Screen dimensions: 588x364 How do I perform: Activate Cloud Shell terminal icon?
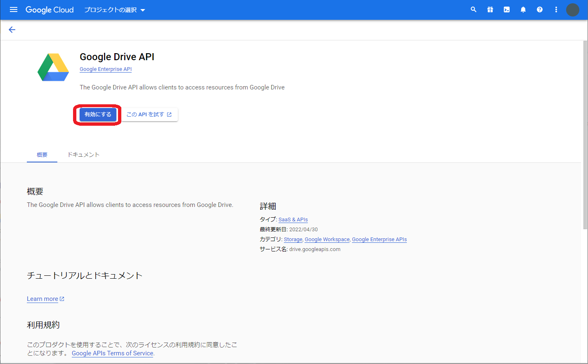click(506, 9)
